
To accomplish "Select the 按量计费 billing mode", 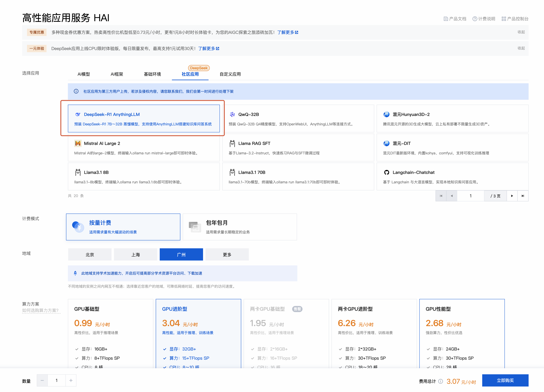I will [x=123, y=227].
